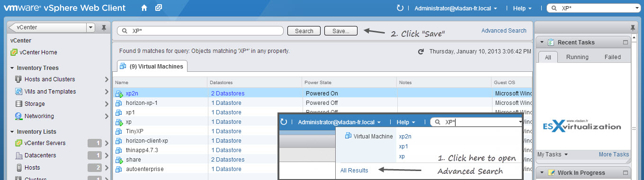
Task: Click the vCenter Servers icon
Action: [x=19, y=143]
